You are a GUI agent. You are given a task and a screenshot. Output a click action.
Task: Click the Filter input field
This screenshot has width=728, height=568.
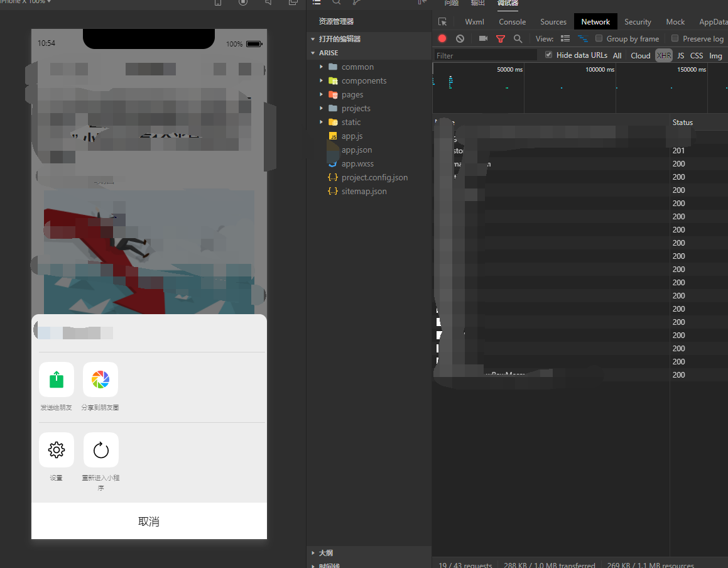coord(485,56)
